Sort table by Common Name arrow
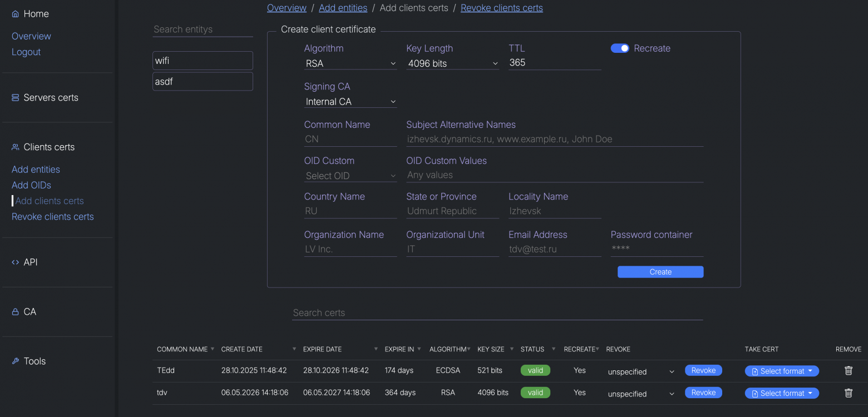The image size is (868, 417). 212,349
